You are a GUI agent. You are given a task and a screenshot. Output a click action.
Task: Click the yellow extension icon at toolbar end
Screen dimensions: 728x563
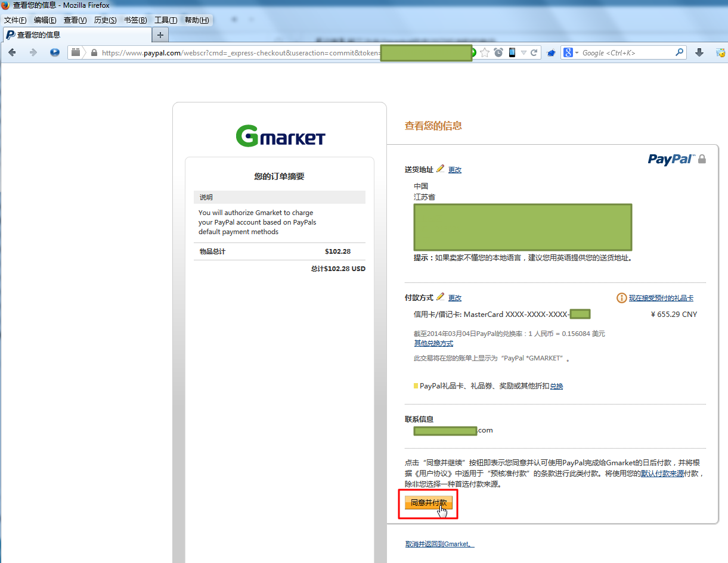click(x=720, y=52)
